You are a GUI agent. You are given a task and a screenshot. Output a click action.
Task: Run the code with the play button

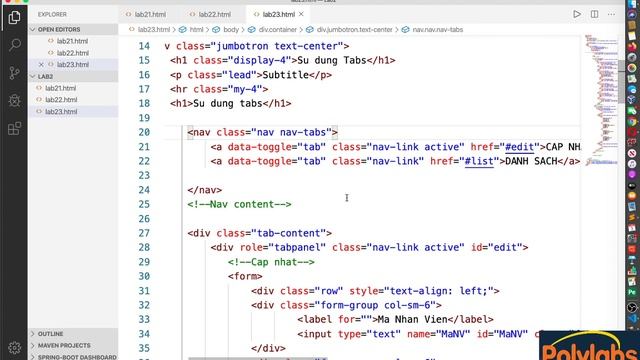click(x=577, y=14)
